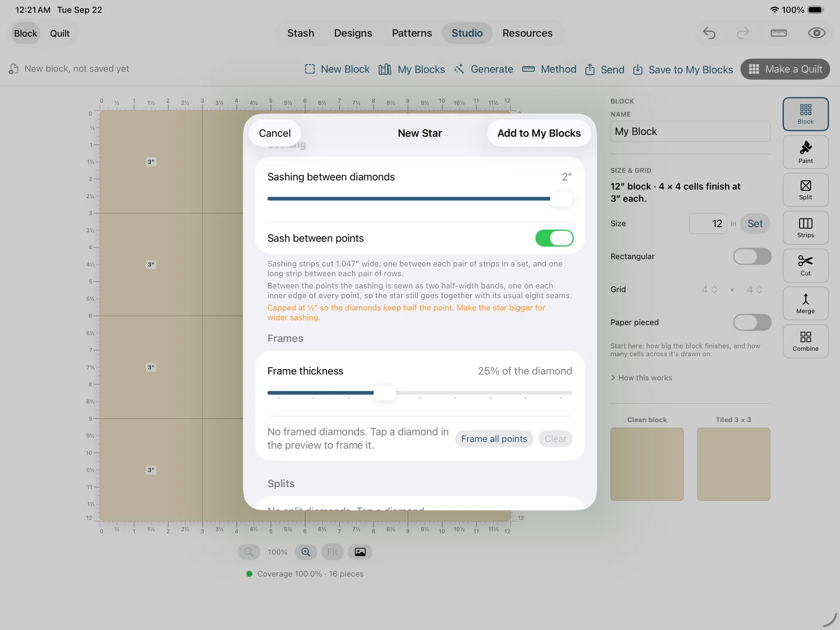The height and width of the screenshot is (630, 840).
Task: Select the Merge tool
Action: [x=805, y=303]
